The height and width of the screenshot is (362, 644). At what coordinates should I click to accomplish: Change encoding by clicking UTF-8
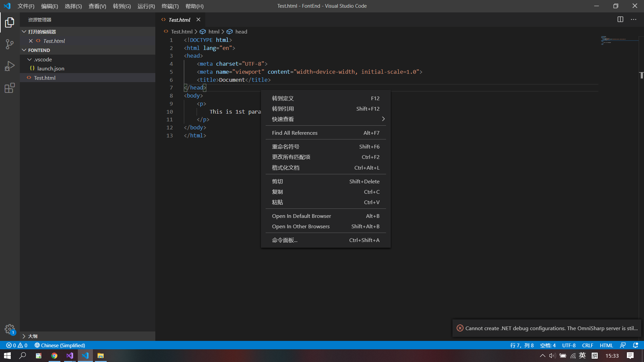point(569,345)
